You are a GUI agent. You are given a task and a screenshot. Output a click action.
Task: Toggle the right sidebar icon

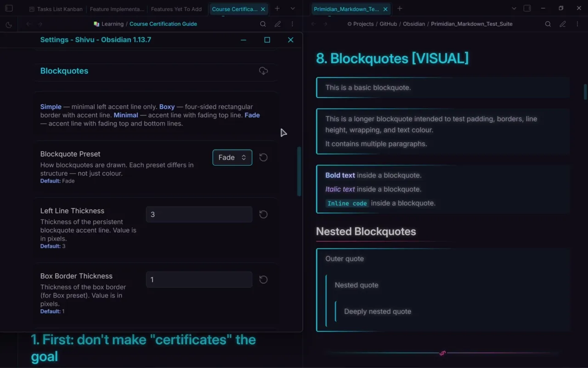pyautogui.click(x=527, y=8)
